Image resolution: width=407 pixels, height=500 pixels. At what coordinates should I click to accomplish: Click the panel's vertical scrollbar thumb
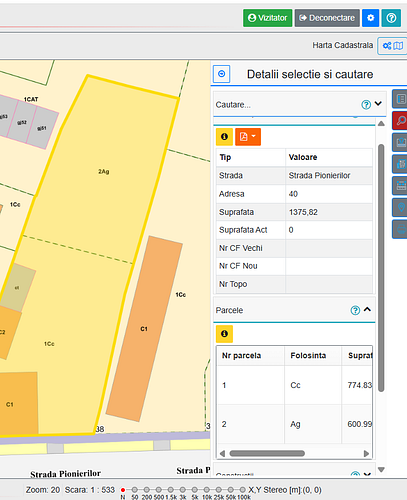(381, 268)
